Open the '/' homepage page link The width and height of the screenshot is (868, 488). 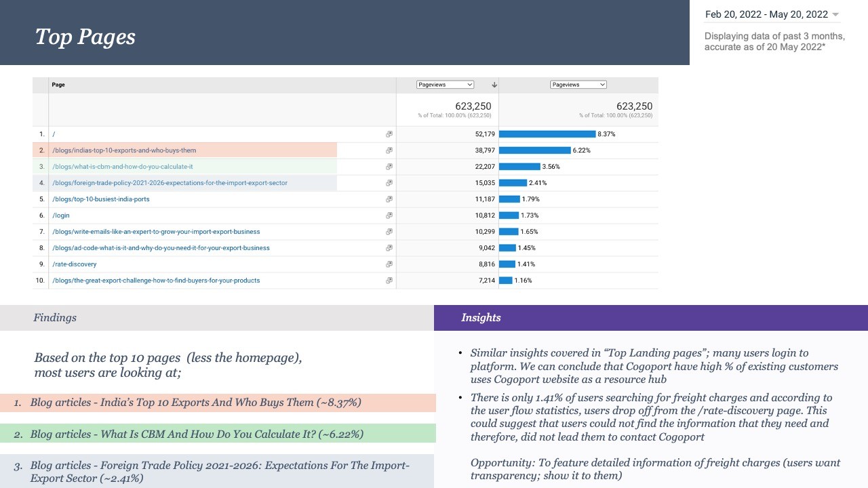(54, 134)
